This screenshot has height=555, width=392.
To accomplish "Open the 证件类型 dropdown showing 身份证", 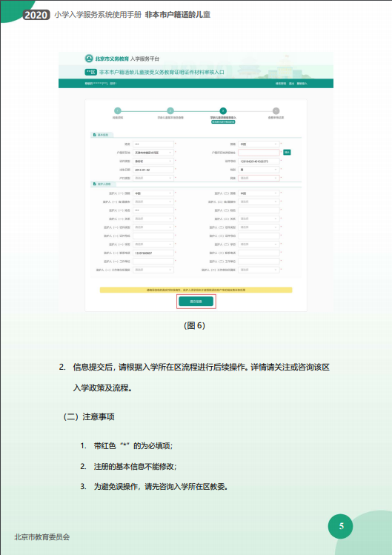I will point(153,161).
